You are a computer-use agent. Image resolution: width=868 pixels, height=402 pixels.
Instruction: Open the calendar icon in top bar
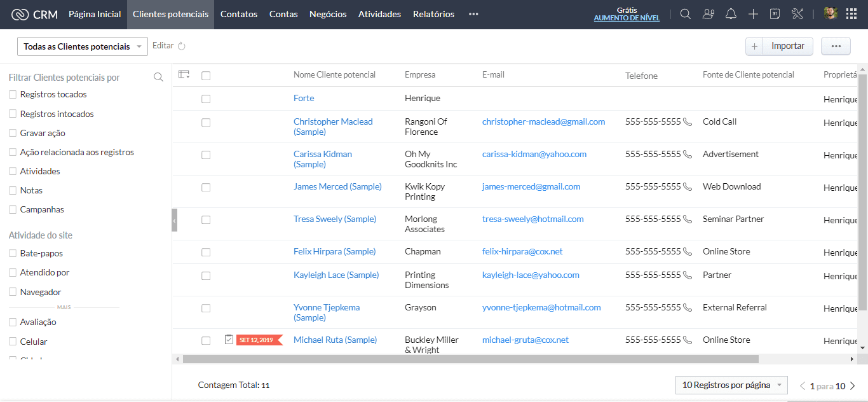pyautogui.click(x=775, y=14)
